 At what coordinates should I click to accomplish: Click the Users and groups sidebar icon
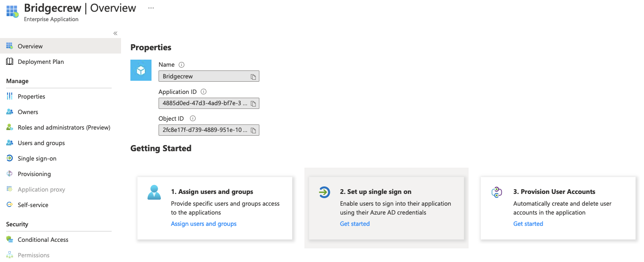pyautogui.click(x=9, y=143)
